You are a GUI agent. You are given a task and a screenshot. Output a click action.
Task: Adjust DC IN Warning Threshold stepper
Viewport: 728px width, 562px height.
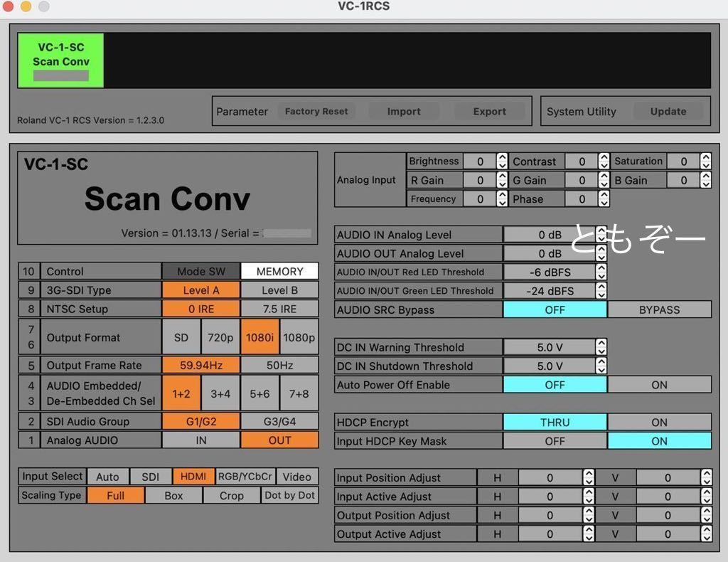click(x=601, y=347)
